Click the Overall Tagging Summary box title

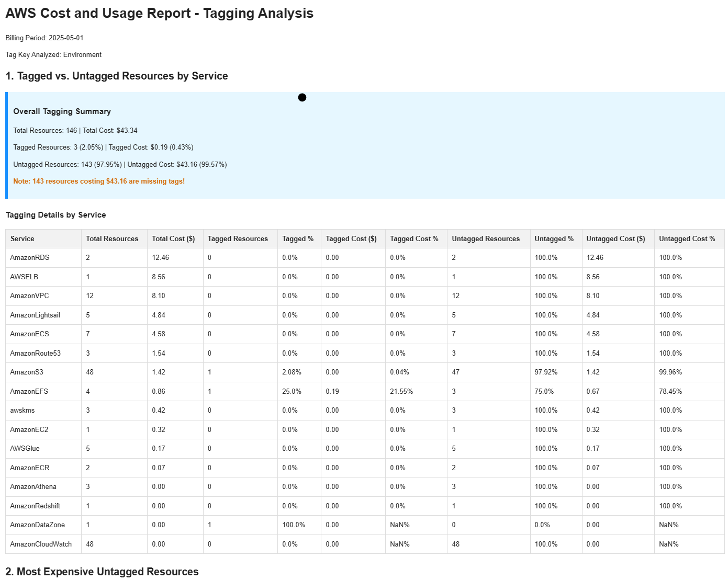(62, 111)
